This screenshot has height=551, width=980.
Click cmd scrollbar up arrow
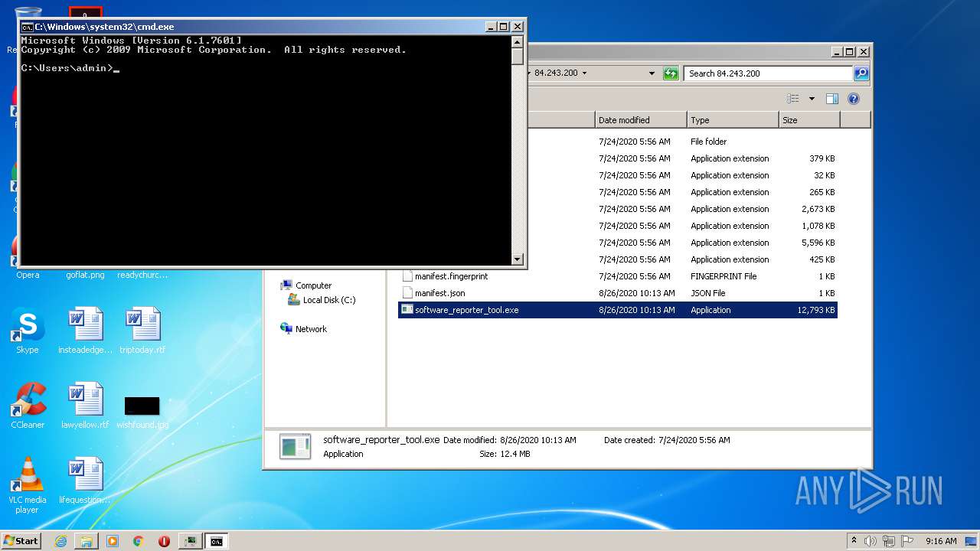[x=518, y=42]
